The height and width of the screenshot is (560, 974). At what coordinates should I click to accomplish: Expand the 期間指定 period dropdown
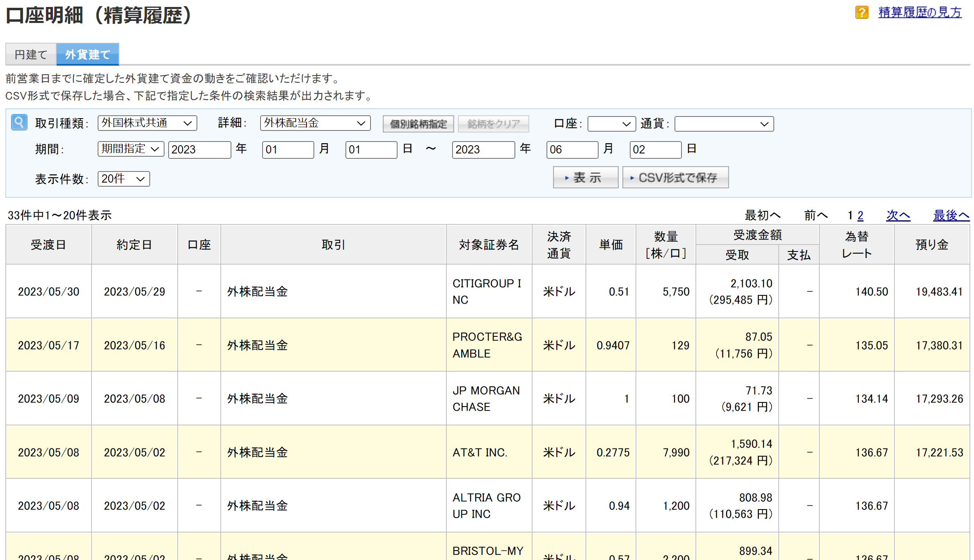(x=130, y=149)
